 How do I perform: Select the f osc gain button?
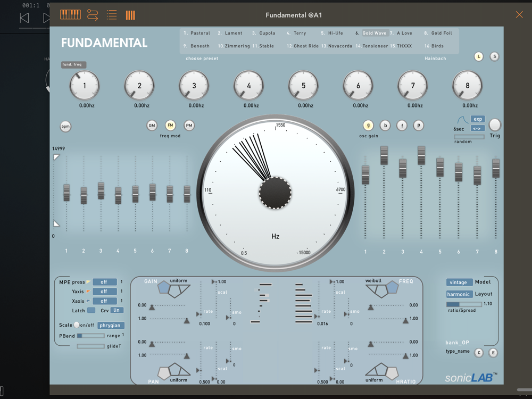(402, 126)
